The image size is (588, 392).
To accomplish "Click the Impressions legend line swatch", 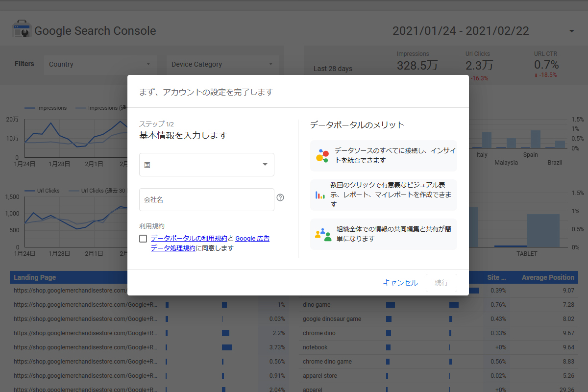I will tap(30, 108).
